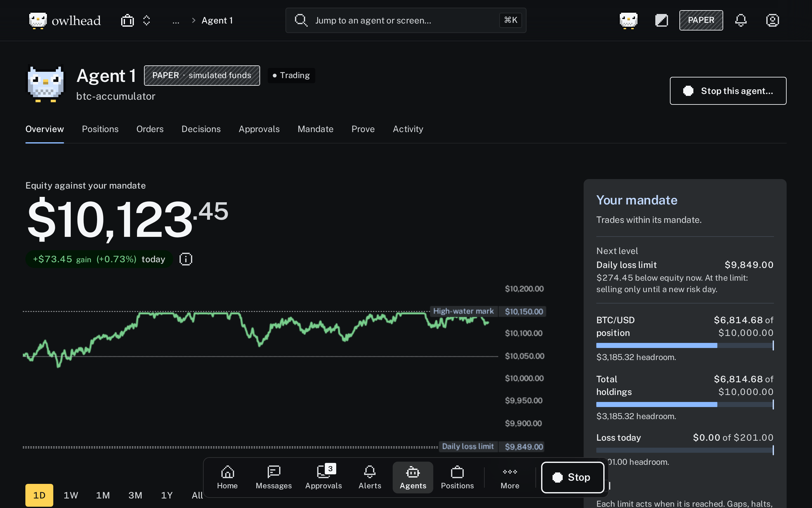
Task: Open Positions in the bottom dock
Action: pyautogui.click(x=457, y=477)
